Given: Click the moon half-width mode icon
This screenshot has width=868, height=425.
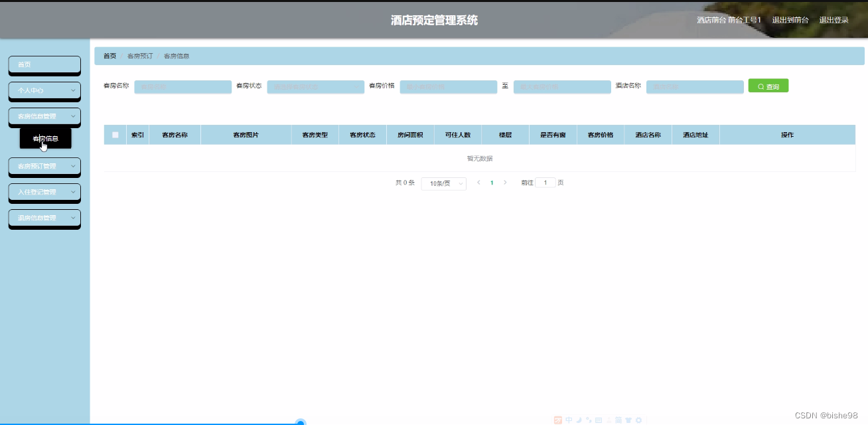Looking at the screenshot, I should click(579, 420).
